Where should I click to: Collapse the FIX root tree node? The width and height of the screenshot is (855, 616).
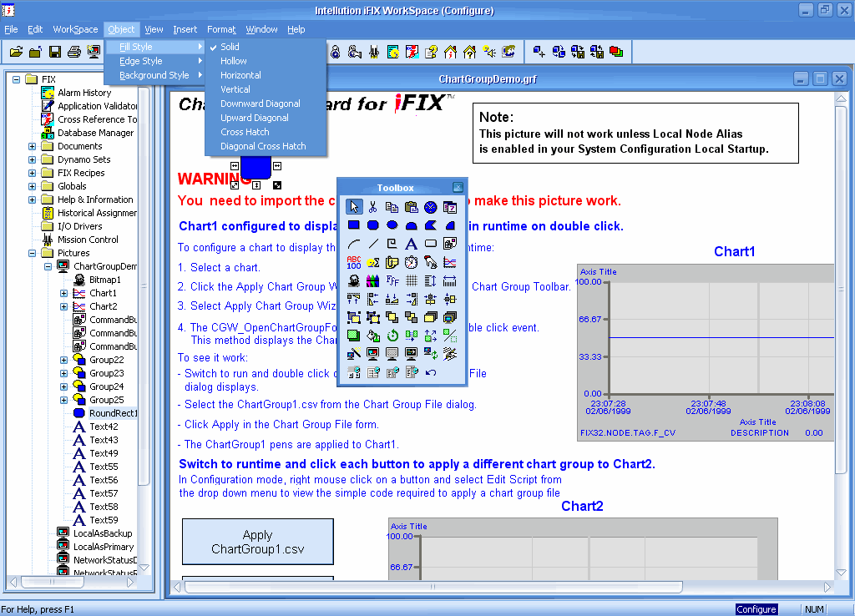[17, 79]
